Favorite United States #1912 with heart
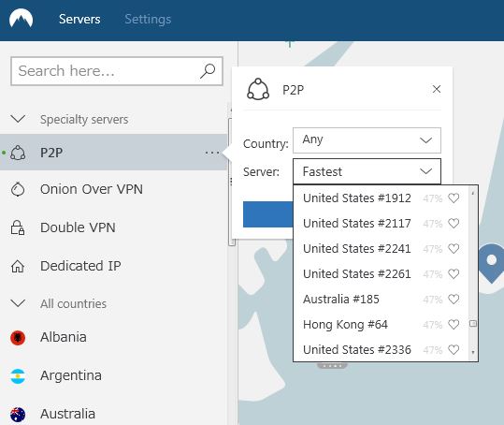The width and height of the screenshot is (504, 425). (x=454, y=198)
